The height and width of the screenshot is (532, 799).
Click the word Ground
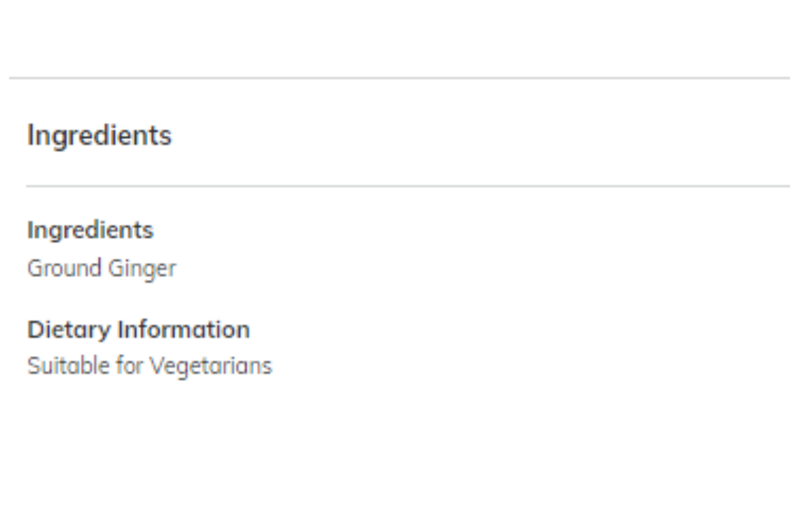coord(65,268)
